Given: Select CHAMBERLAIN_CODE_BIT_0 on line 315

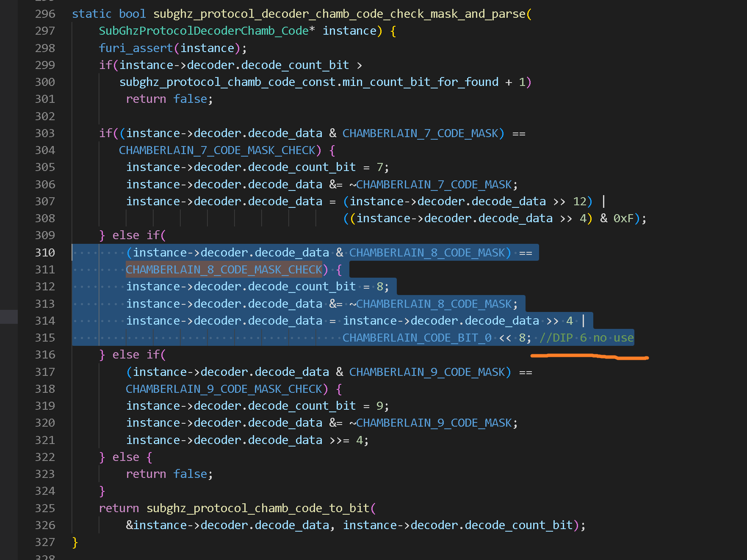Looking at the screenshot, I should pos(417,337).
